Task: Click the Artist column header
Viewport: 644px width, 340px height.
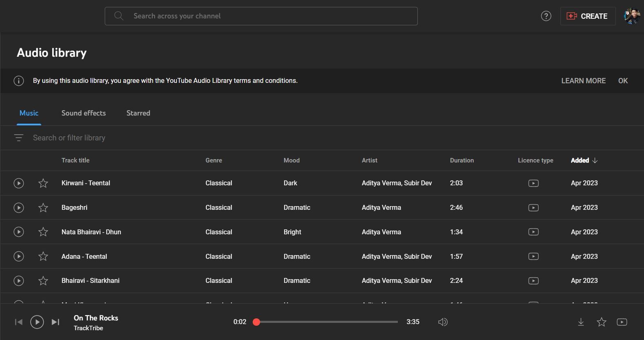Action: click(x=370, y=160)
